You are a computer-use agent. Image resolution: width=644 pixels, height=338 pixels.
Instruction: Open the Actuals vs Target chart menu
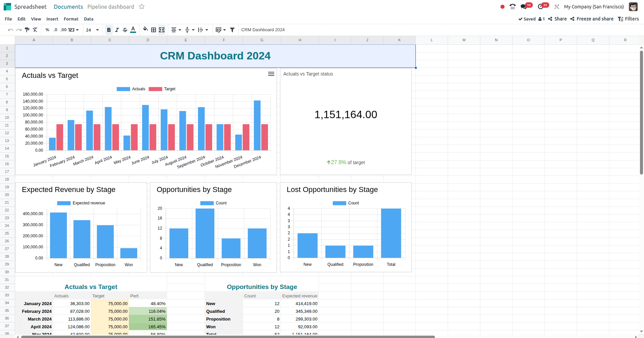click(x=271, y=74)
